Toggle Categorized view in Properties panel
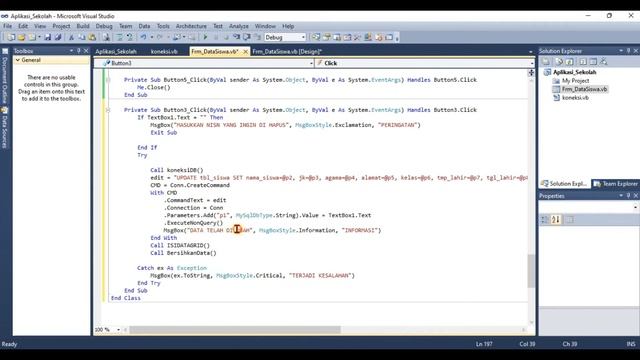Viewport: 640px width, 360px height. point(544,220)
